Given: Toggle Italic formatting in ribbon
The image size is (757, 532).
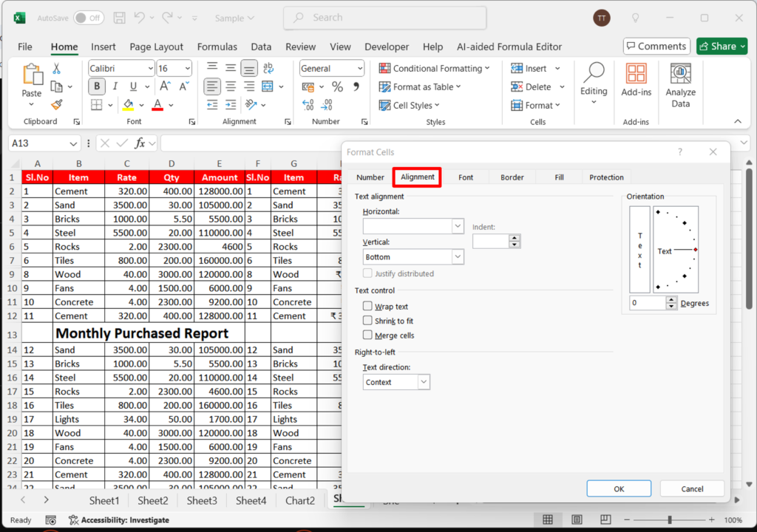Looking at the screenshot, I should click(x=115, y=86).
